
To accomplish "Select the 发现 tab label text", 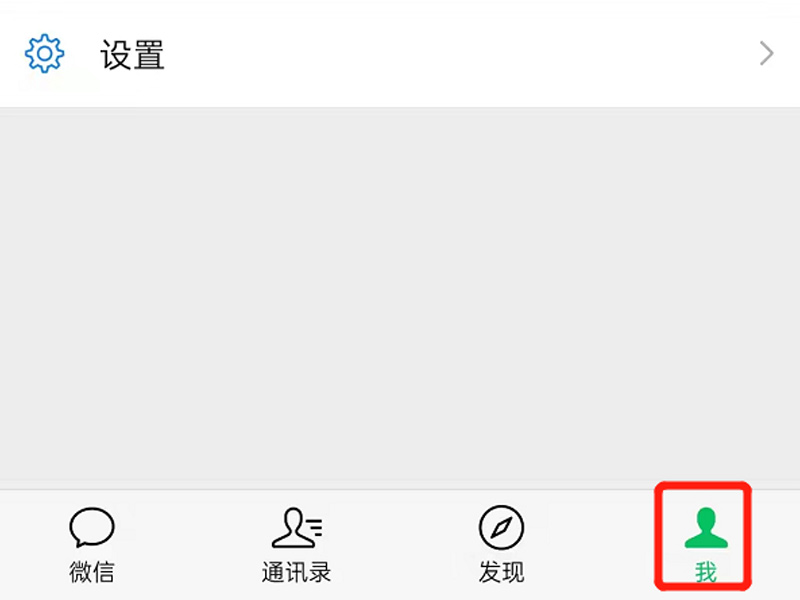I will point(502,572).
